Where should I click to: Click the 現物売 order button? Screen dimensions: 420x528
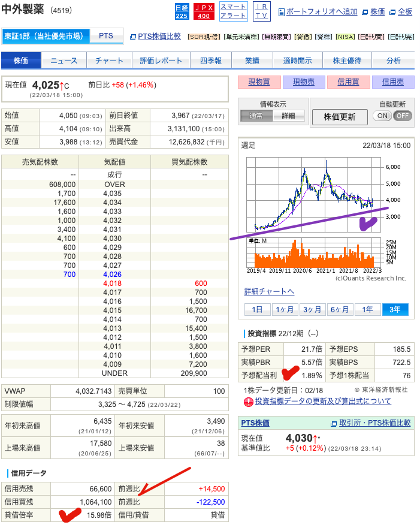[304, 82]
